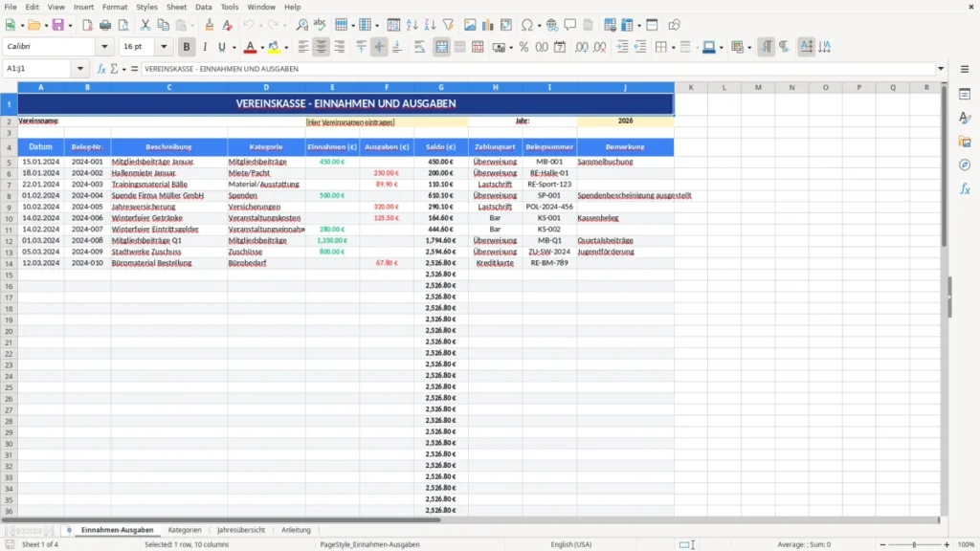Screen dimensions: 980x551
Task: Open the Function Wizard fx icon
Action: [101, 69]
